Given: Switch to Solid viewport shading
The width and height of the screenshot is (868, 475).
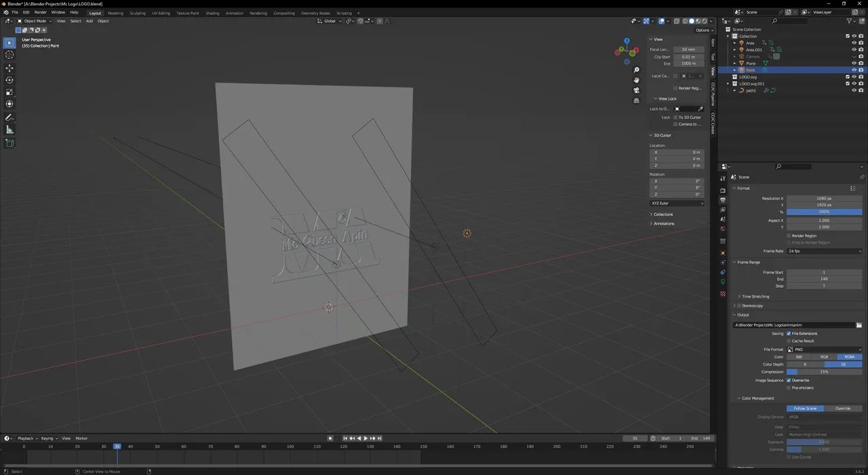Looking at the screenshot, I should click(x=692, y=21).
